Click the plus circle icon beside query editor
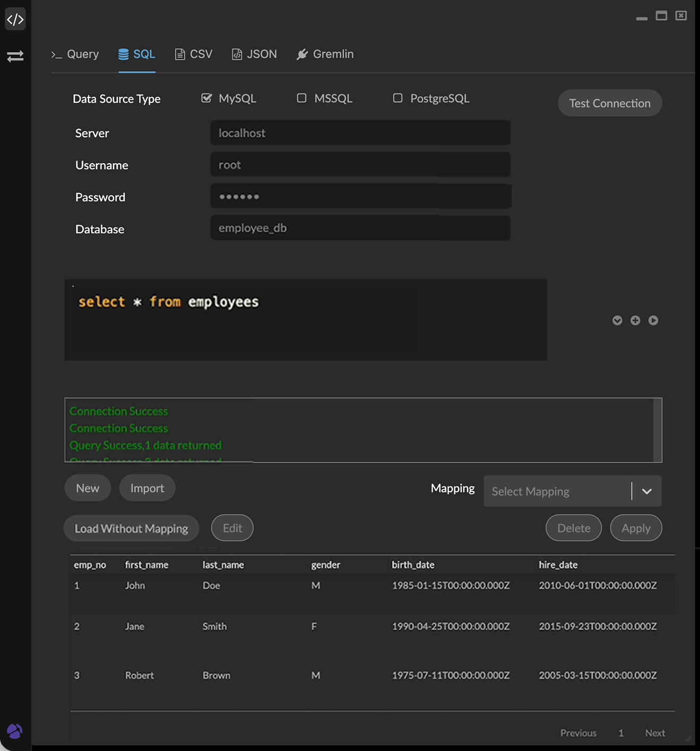The width and height of the screenshot is (700, 751). [x=635, y=321]
